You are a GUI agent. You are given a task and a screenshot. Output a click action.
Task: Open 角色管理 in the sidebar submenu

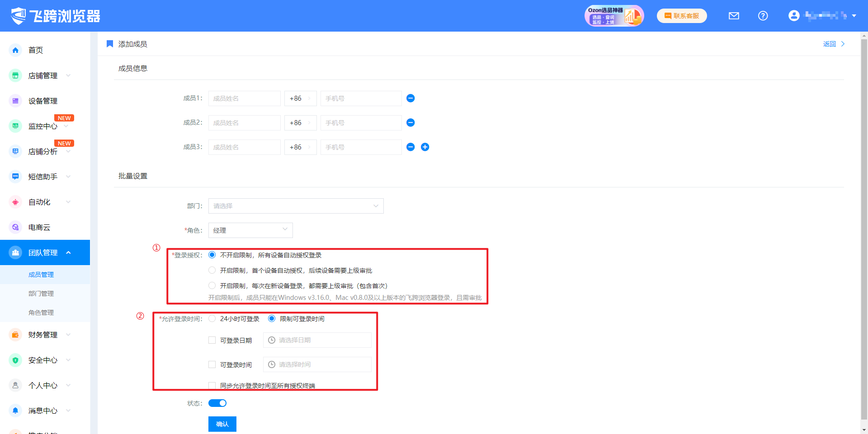41,313
